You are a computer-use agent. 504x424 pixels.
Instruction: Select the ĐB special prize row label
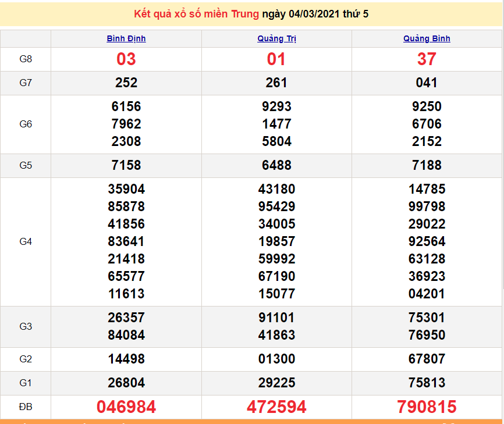(x=26, y=407)
